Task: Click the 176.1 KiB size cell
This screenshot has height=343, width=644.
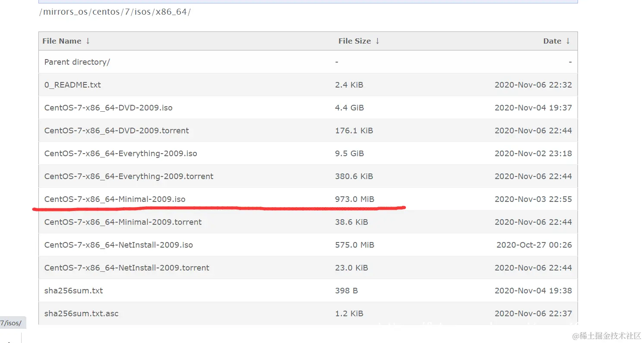Action: point(354,131)
